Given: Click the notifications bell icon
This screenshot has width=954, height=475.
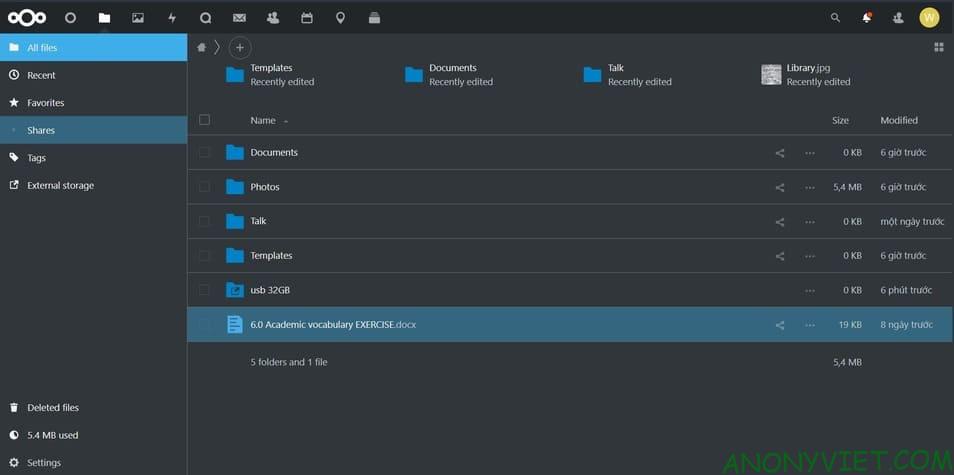Looking at the screenshot, I should [x=866, y=18].
